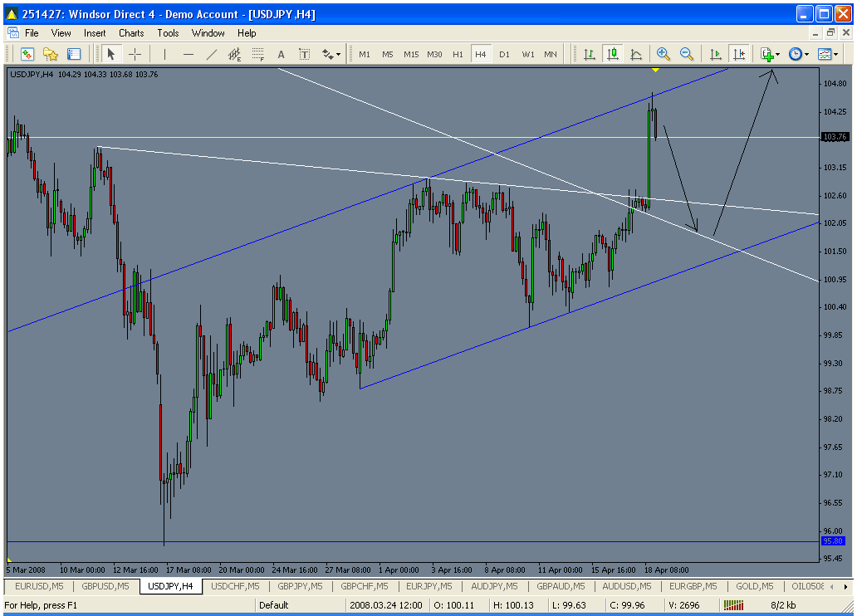
Task: Insert a vertical line on chart
Action: pyautogui.click(x=165, y=54)
